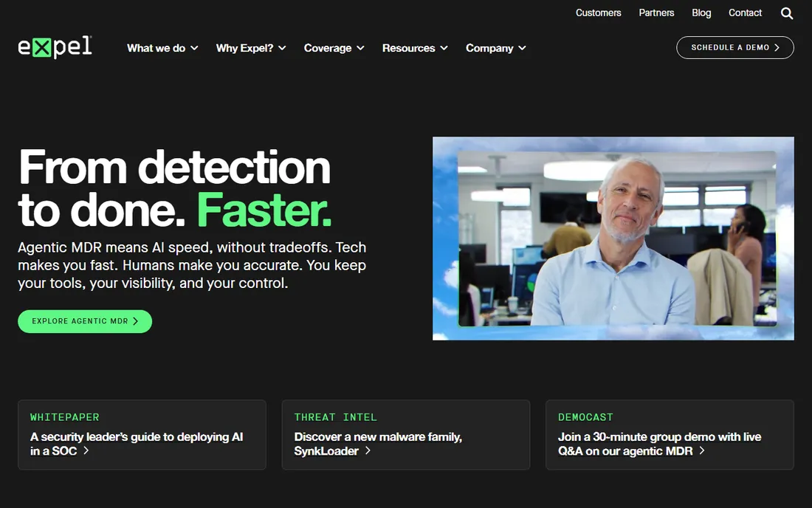Go to the Customers page
This screenshot has width=812, height=508.
click(x=598, y=13)
